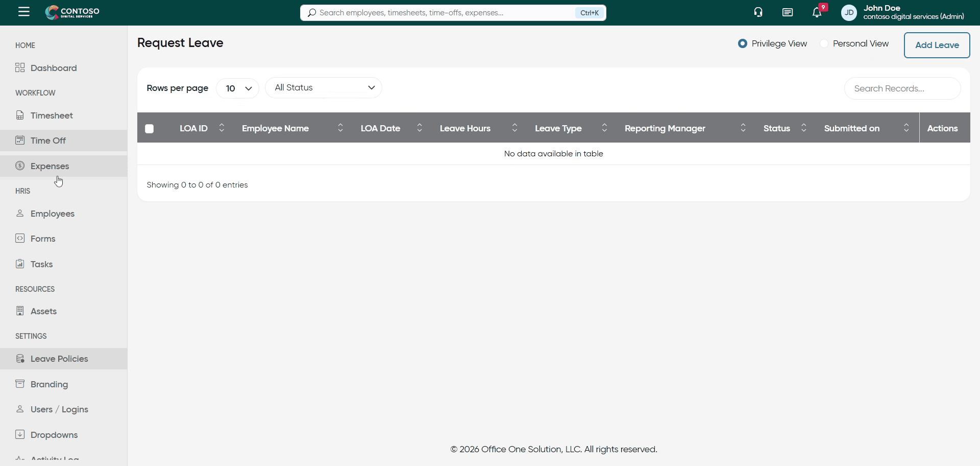
Task: Click the Contoso logo
Action: 72,12
